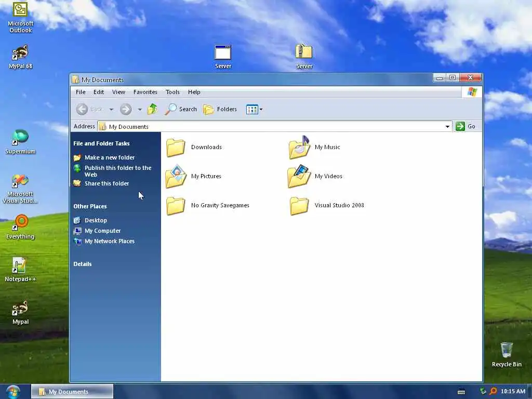This screenshot has height=399, width=532.
Task: Open the Microsoft Outlook desktop icon
Action: click(x=20, y=17)
